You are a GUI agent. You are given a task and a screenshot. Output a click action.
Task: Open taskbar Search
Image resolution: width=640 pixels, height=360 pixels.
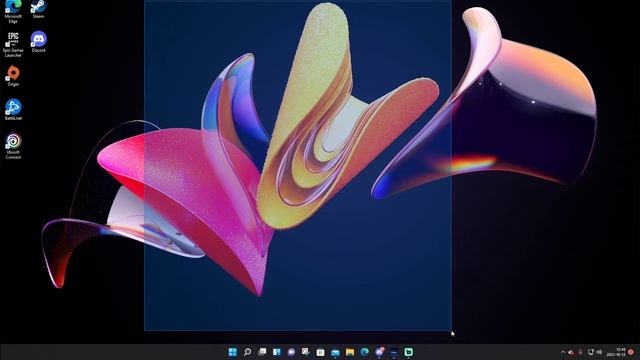[247, 352]
